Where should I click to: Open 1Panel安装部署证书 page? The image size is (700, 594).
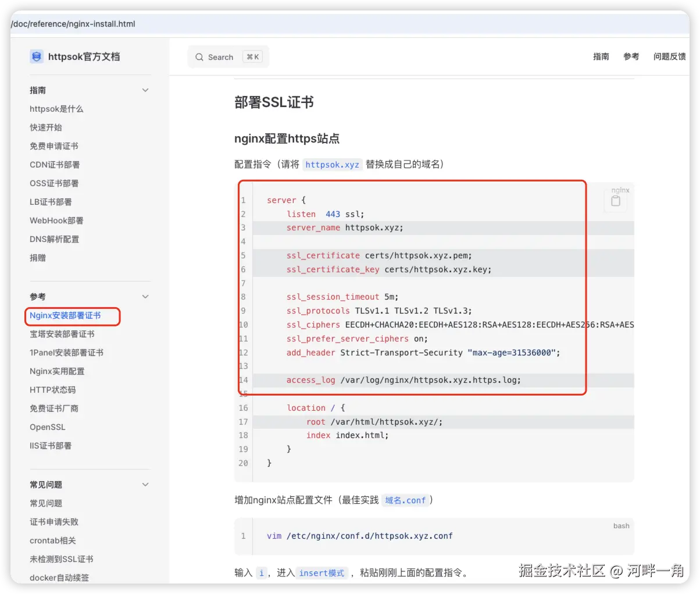coord(66,353)
